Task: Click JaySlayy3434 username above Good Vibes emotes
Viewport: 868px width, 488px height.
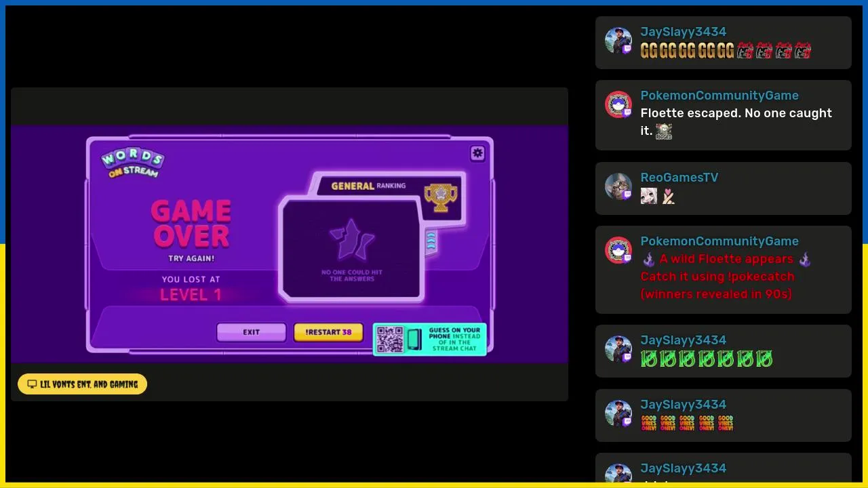Action: tap(683, 405)
